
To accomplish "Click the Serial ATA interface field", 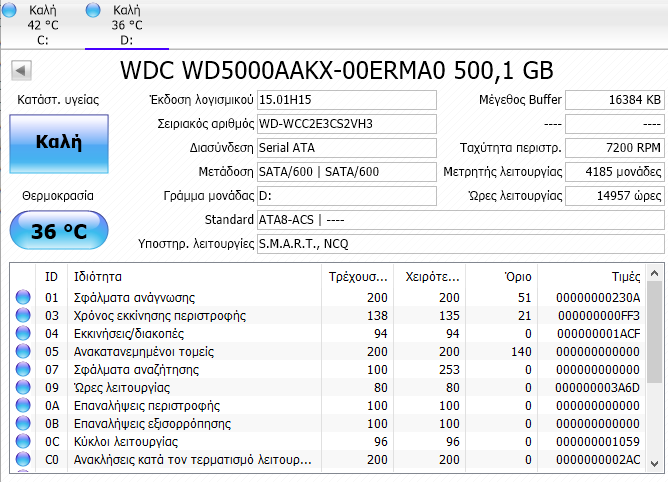I will [347, 148].
